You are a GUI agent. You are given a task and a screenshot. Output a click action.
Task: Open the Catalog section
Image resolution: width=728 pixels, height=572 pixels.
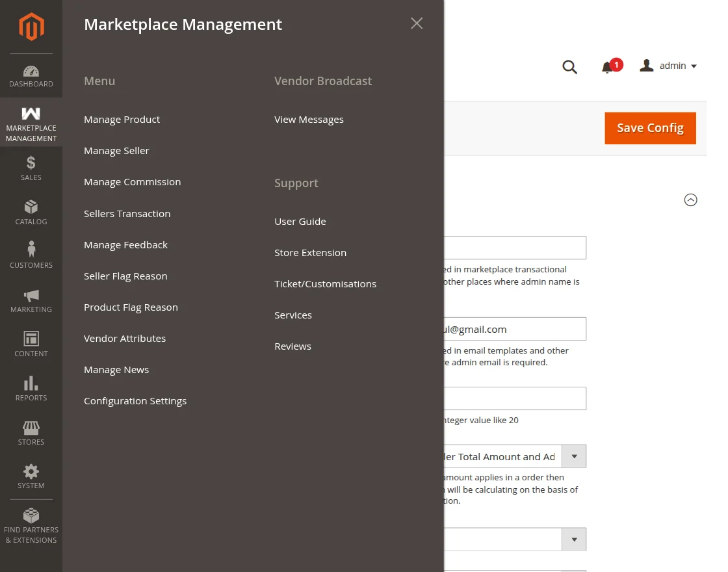(x=31, y=212)
